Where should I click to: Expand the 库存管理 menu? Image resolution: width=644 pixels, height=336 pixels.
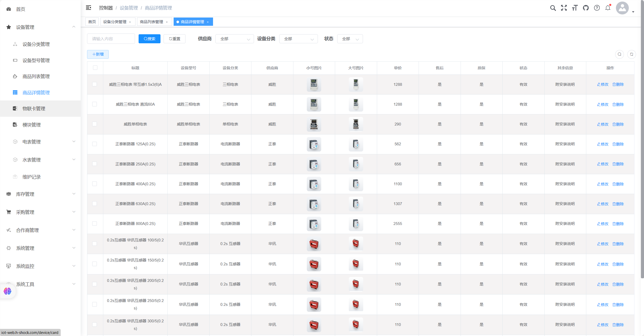coord(40,194)
